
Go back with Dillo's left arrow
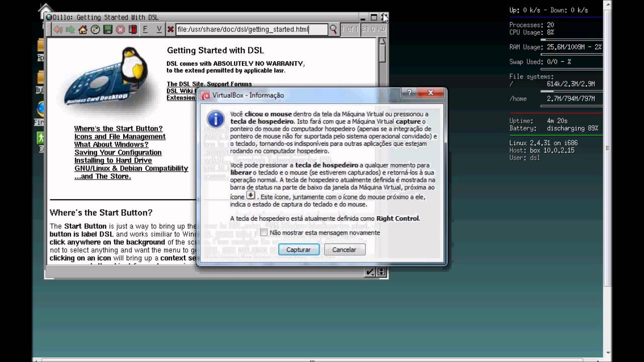pyautogui.click(x=58, y=30)
